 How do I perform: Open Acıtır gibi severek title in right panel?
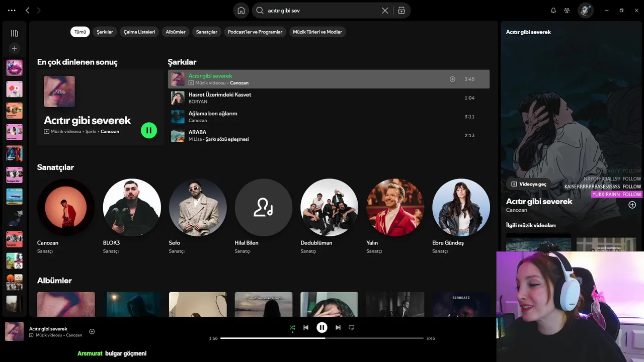(x=539, y=201)
